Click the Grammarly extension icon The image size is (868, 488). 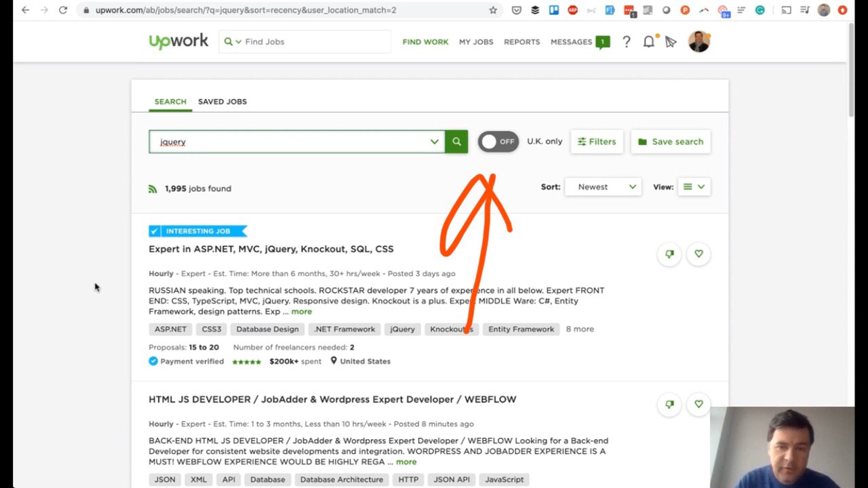click(760, 10)
